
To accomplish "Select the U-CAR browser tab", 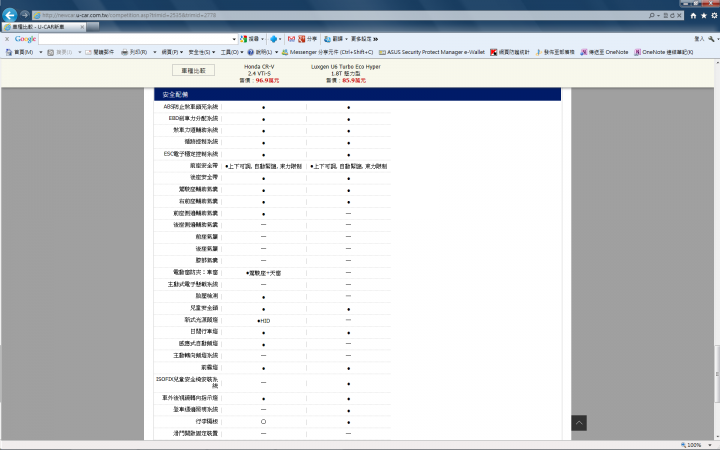I will [x=44, y=27].
